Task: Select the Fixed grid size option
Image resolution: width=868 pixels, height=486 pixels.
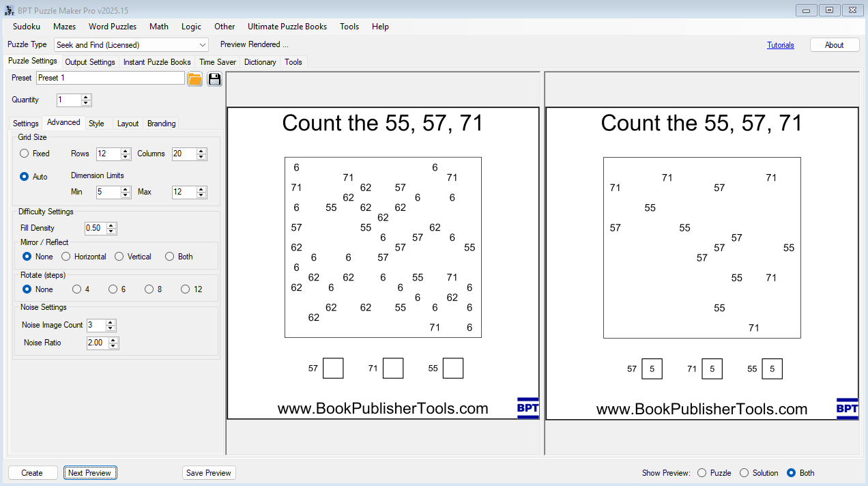Action: [25, 154]
